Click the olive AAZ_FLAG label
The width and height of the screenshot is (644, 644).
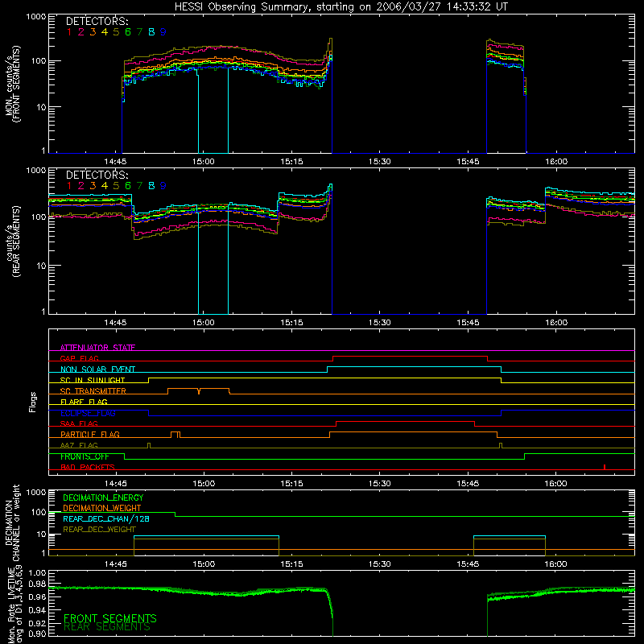point(79,446)
